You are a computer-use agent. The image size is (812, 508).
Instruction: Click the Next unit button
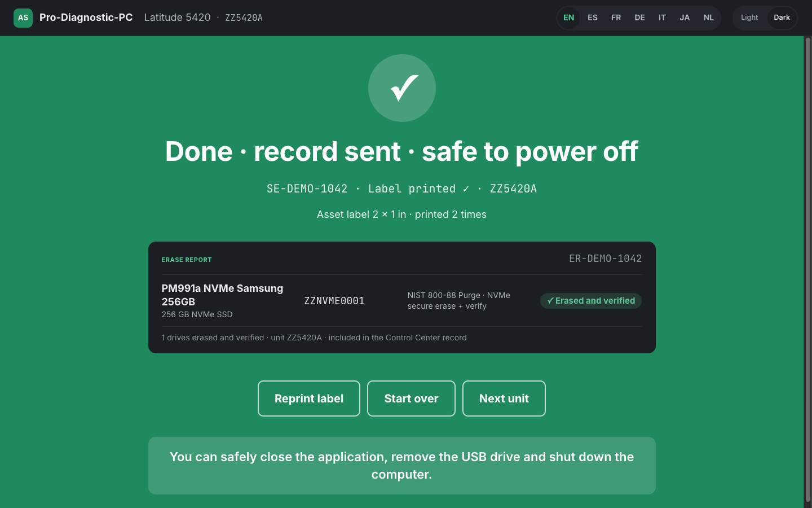504,398
